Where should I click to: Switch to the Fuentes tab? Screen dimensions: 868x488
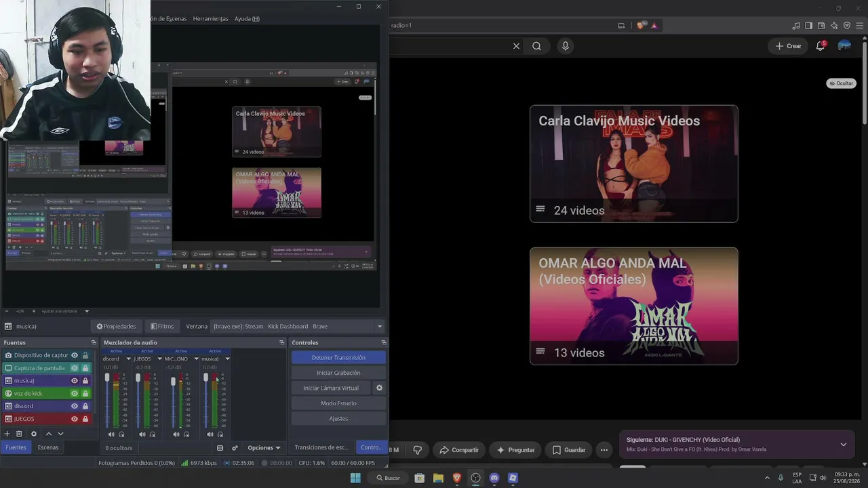16,447
